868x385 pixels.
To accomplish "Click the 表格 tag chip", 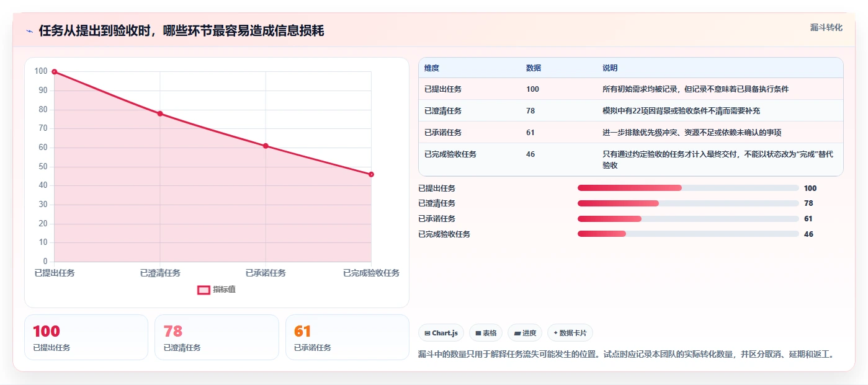I will pyautogui.click(x=486, y=333).
